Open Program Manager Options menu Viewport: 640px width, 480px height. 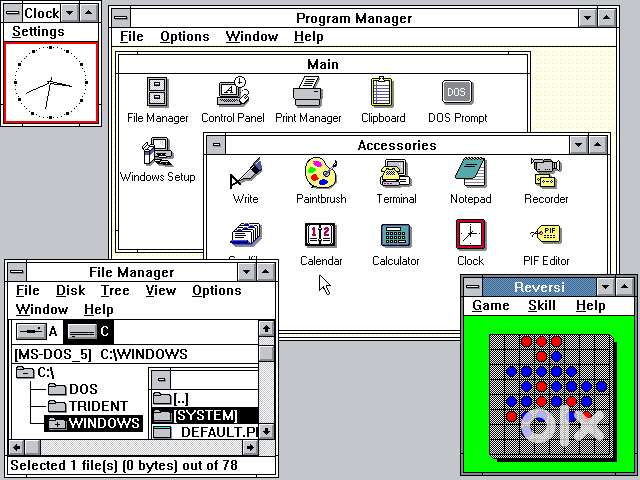184,36
